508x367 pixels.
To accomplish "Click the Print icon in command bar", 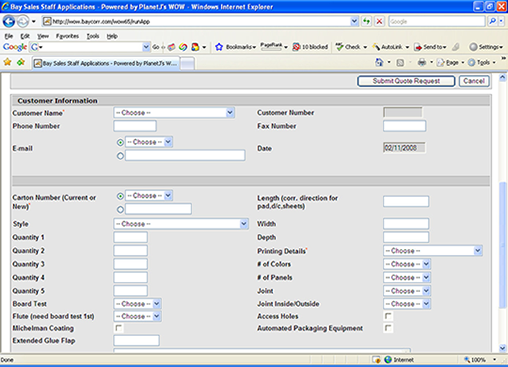I will [422, 62].
